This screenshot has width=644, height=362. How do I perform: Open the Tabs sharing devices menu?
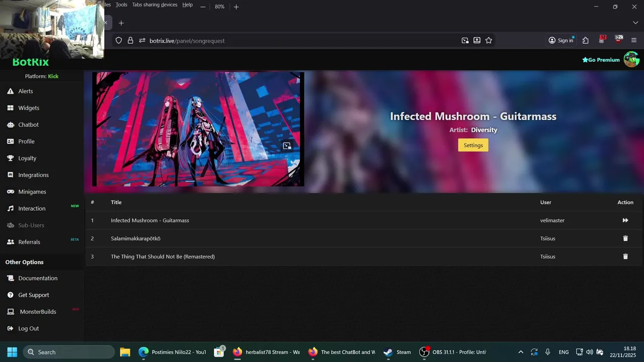coord(154,5)
